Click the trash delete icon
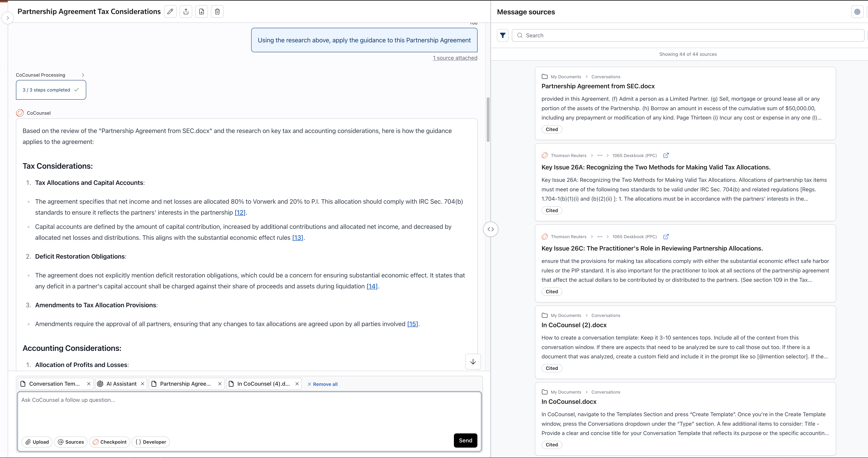This screenshot has height=458, width=868. tap(217, 11)
